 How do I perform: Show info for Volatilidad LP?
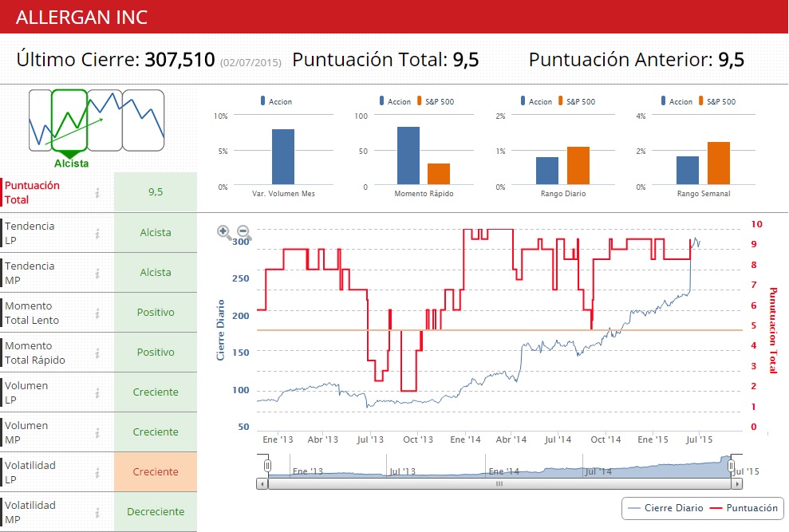click(x=97, y=472)
